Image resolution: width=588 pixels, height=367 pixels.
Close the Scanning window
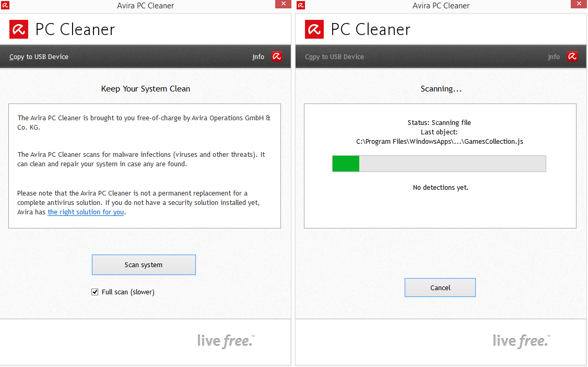tap(579, 4)
